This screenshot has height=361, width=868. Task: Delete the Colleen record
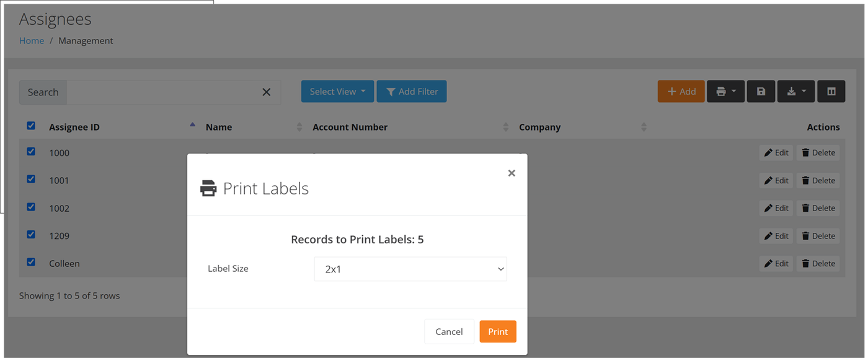point(818,264)
